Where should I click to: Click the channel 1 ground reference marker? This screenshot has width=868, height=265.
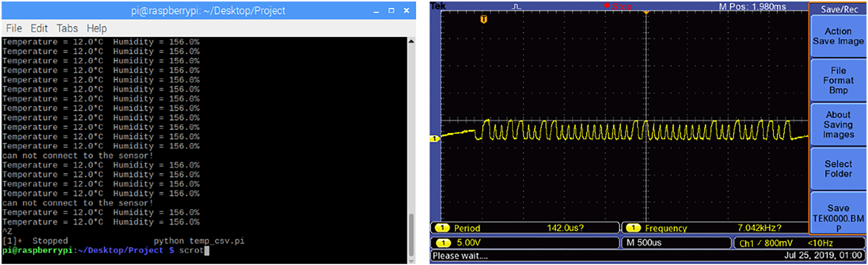pyautogui.click(x=434, y=139)
